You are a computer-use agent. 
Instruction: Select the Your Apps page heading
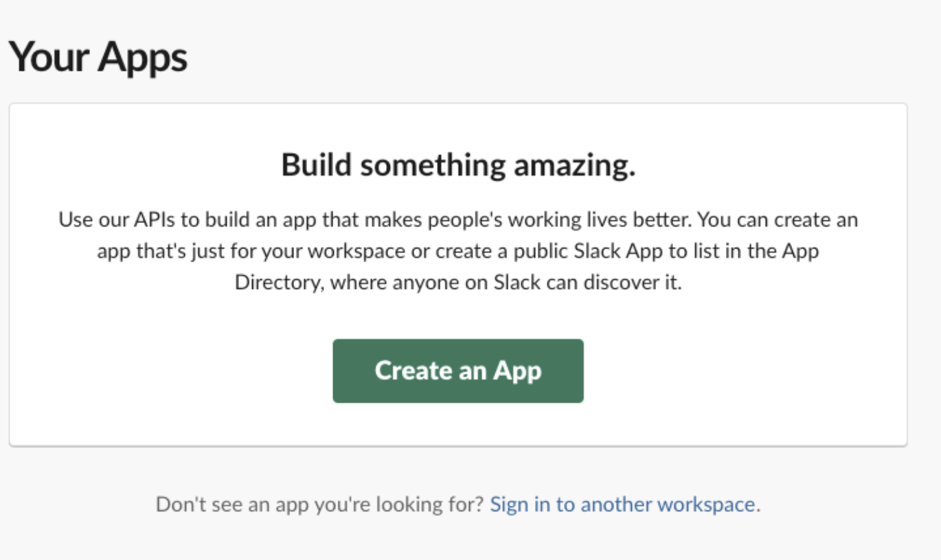tap(98, 56)
